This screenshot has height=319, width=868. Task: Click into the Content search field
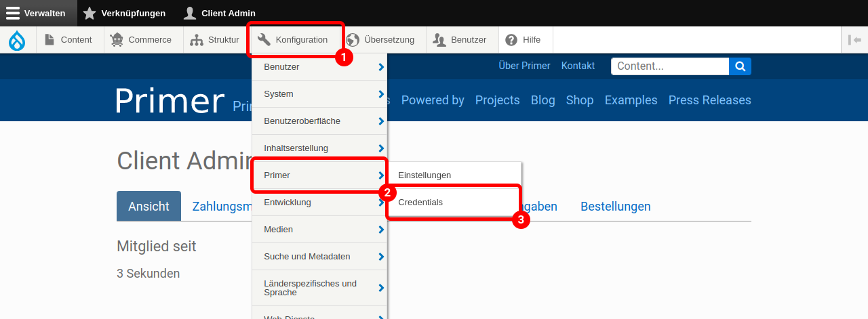670,66
